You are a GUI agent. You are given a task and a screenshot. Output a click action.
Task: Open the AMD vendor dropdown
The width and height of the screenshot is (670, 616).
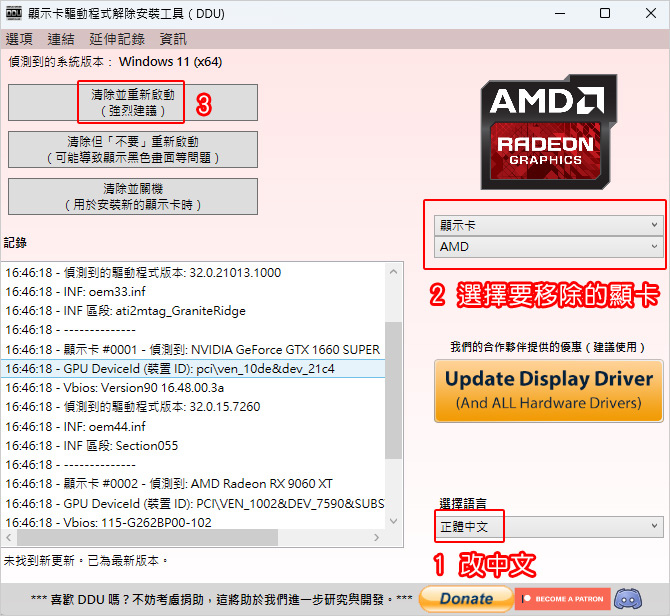click(549, 247)
